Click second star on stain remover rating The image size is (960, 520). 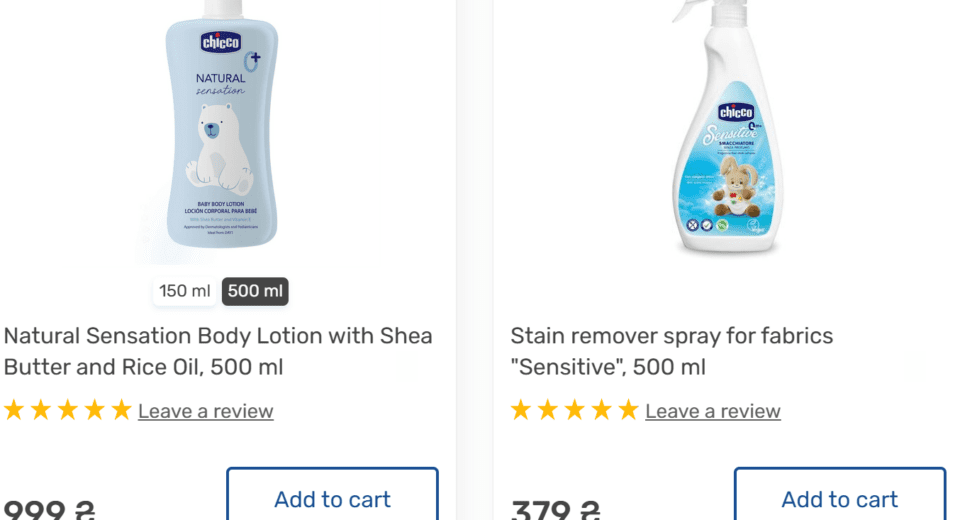click(548, 410)
